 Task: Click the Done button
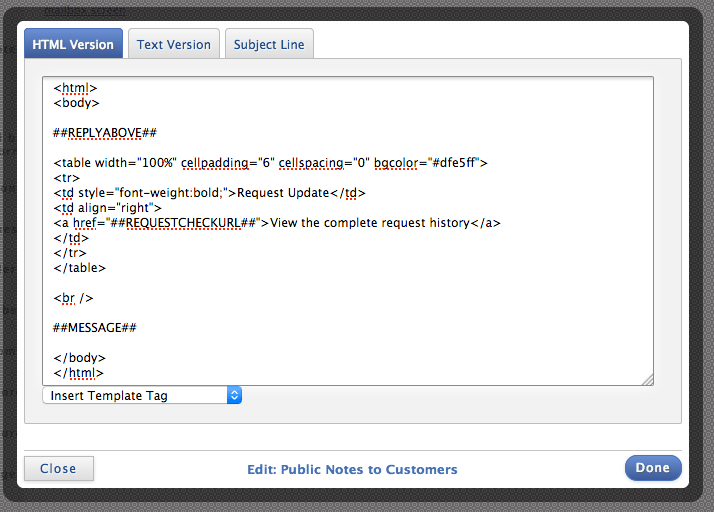[x=653, y=468]
